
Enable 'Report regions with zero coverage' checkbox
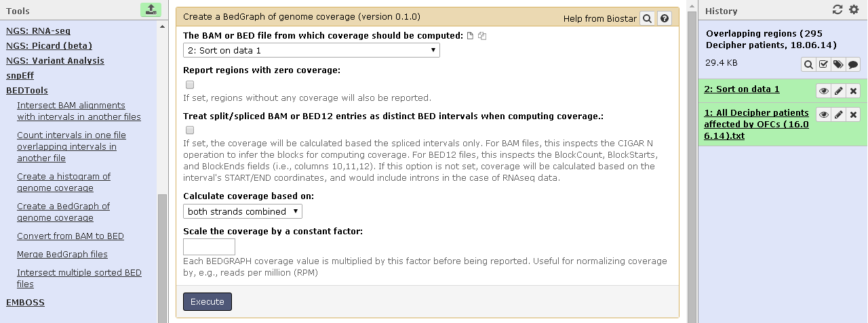click(190, 85)
